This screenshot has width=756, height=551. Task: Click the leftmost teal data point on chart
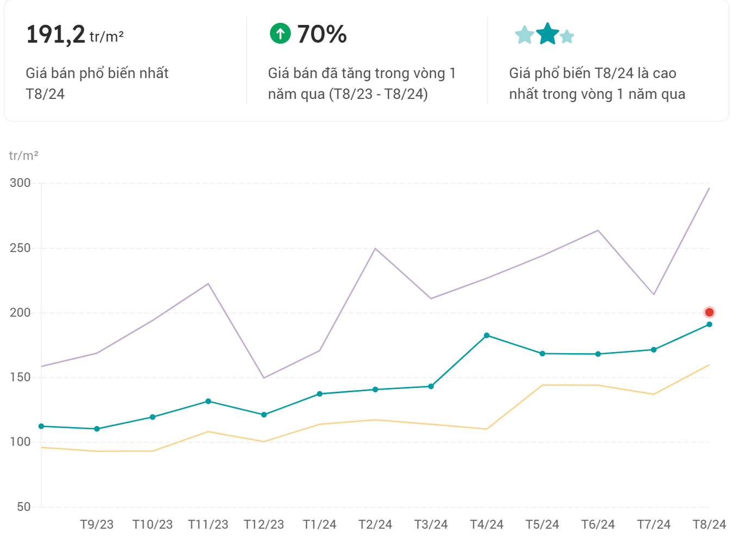[x=41, y=427]
